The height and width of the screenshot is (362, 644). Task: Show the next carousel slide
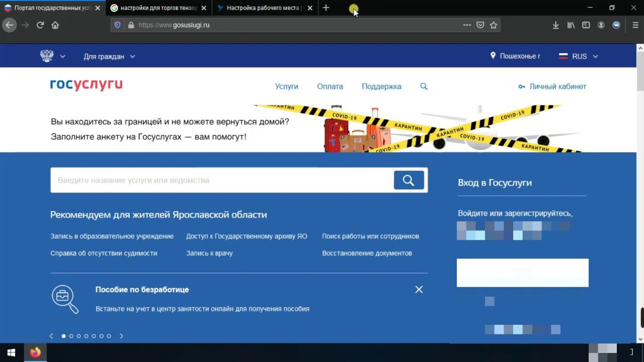tap(121, 336)
